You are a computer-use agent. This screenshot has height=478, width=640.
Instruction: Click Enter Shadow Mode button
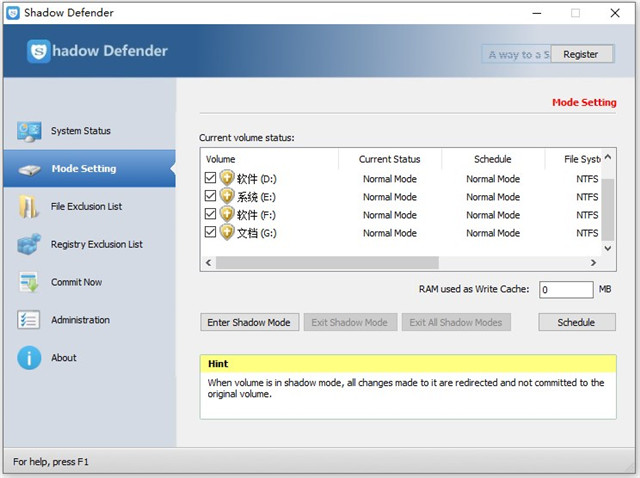point(249,322)
